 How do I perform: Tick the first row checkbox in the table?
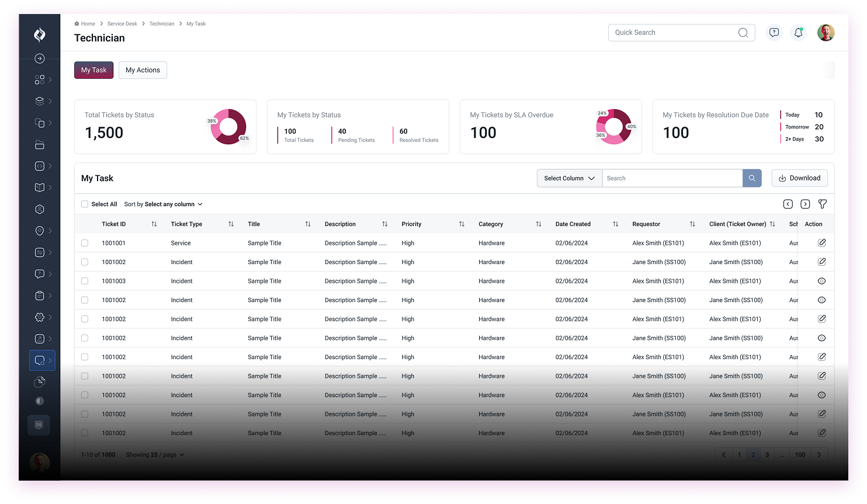tap(85, 242)
